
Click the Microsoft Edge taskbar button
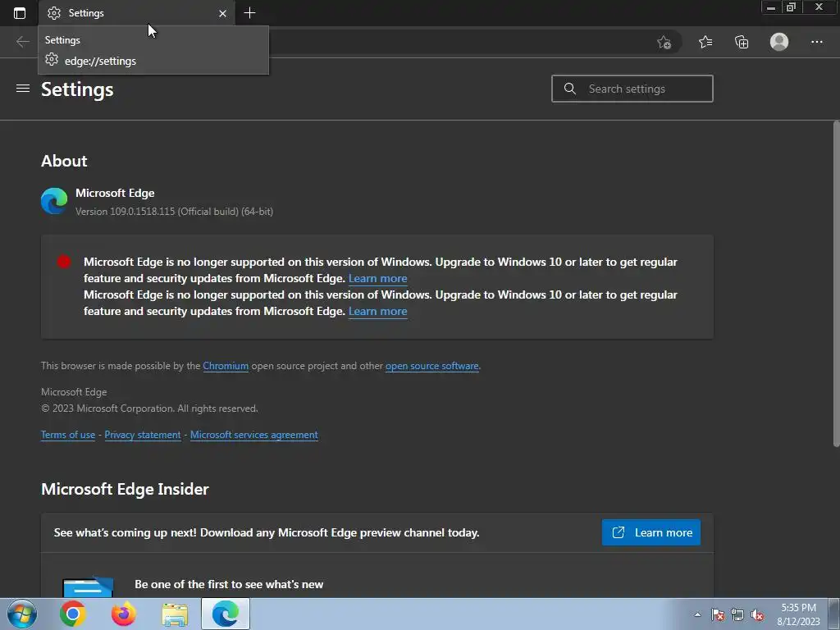pyautogui.click(x=226, y=614)
